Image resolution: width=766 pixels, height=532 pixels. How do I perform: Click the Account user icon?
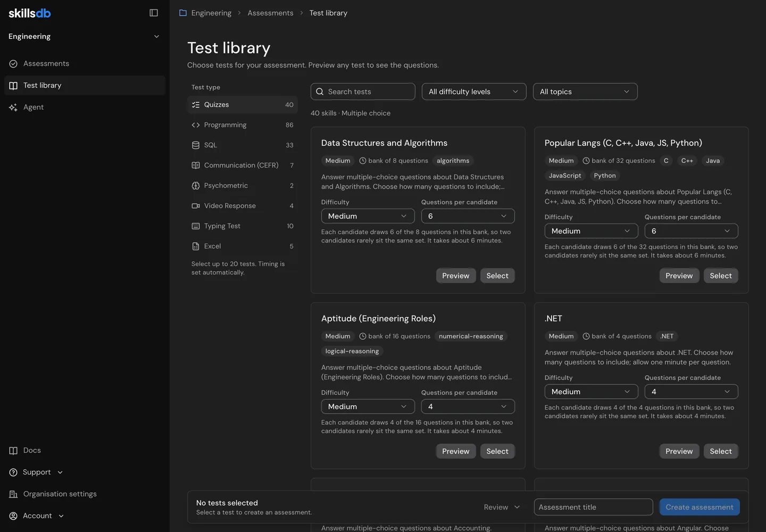13,516
